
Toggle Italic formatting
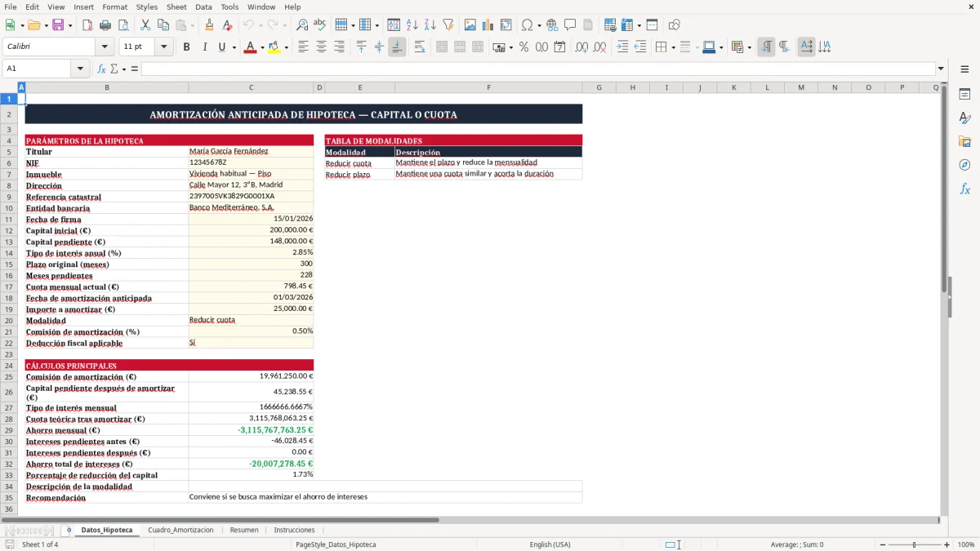204,47
